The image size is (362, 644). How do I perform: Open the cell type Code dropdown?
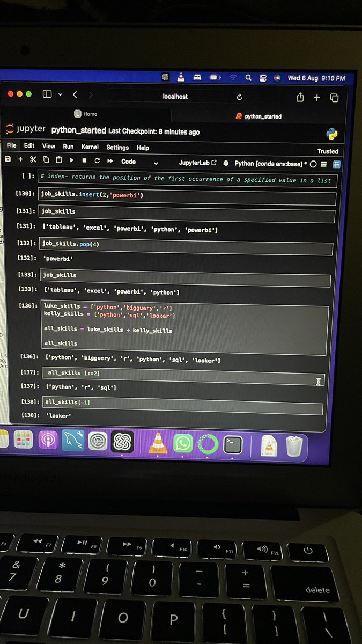click(139, 162)
